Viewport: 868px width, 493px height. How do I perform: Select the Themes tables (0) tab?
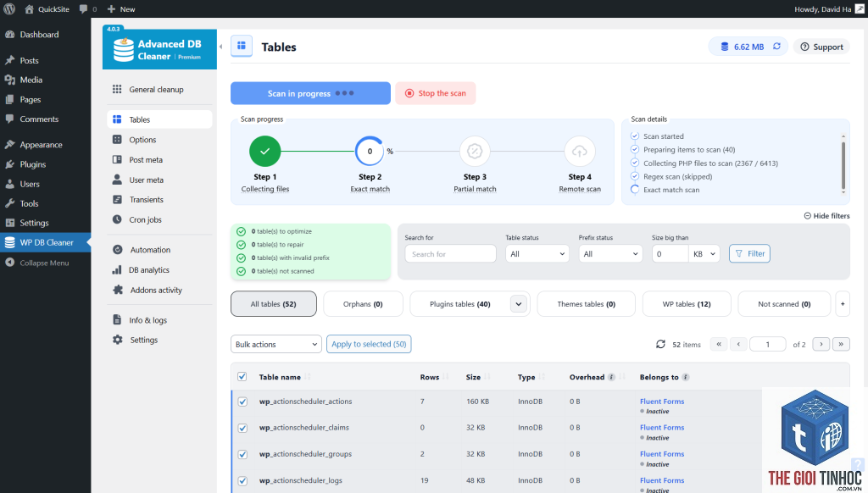pyautogui.click(x=587, y=304)
